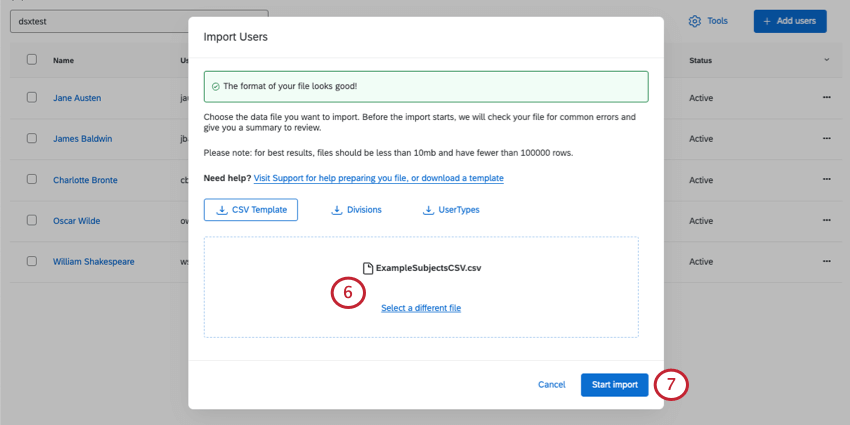Open the Add users button menu
850x425 pixels.
[x=790, y=21]
